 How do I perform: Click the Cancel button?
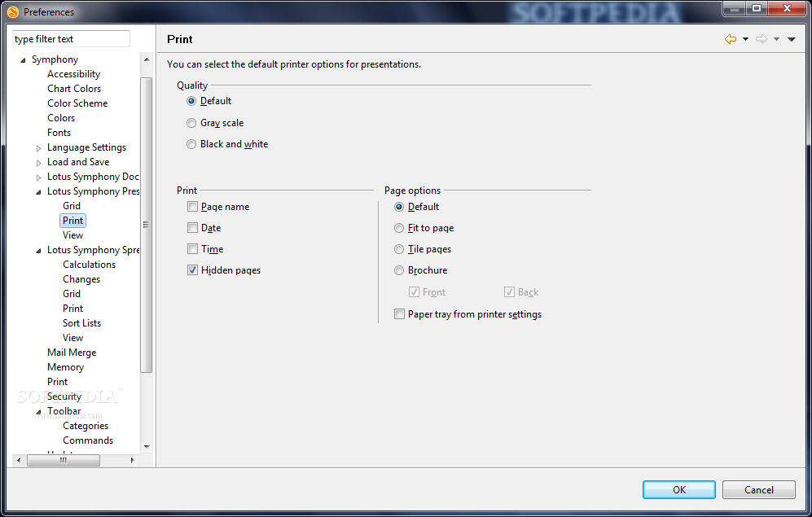pyautogui.click(x=759, y=489)
